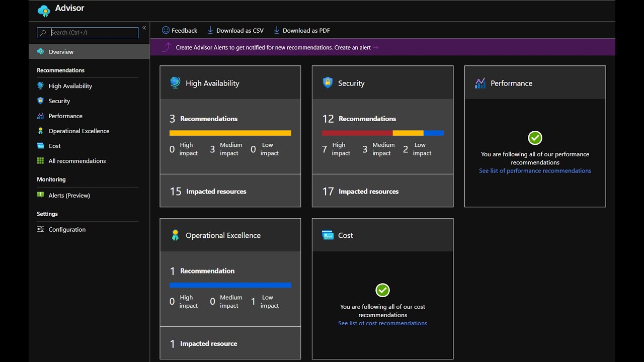Image resolution: width=644 pixels, height=362 pixels.
Task: Click the Configuration sliders icon
Action: pyautogui.click(x=40, y=229)
